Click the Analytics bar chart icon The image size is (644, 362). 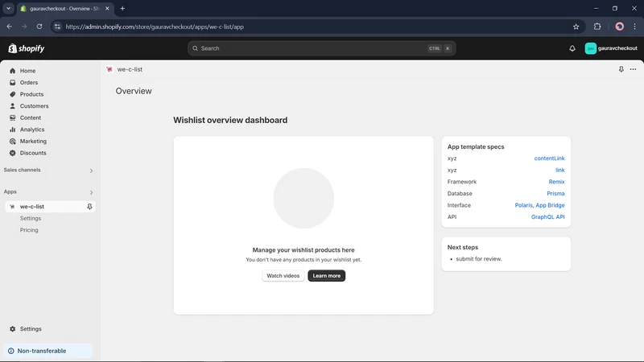pyautogui.click(x=13, y=130)
